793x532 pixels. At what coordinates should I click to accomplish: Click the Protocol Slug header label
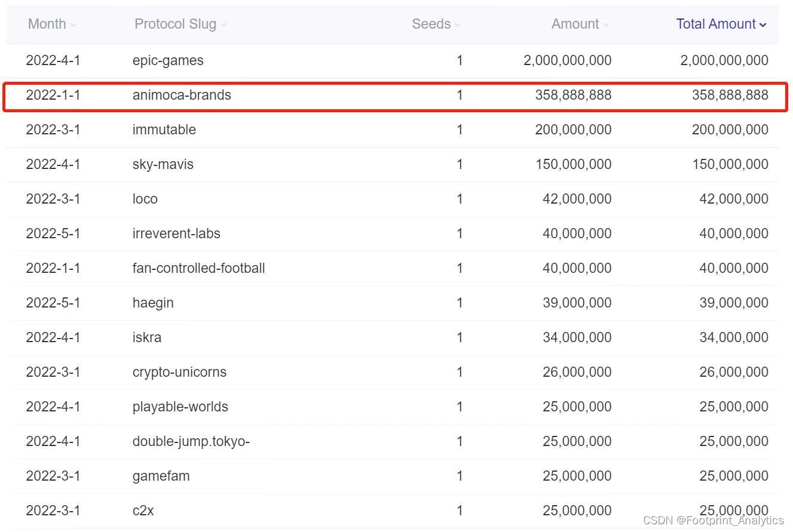click(175, 24)
